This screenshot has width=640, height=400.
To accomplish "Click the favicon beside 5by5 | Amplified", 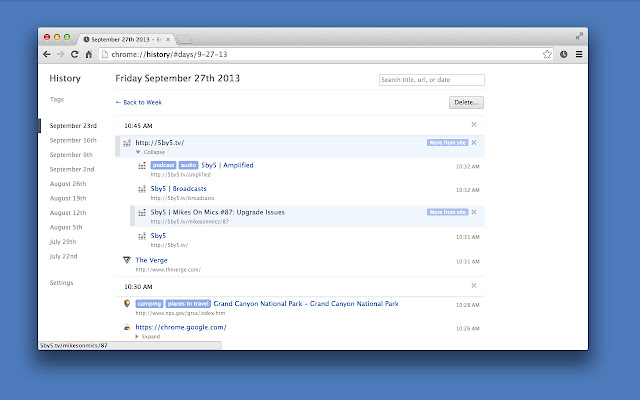I will [142, 166].
